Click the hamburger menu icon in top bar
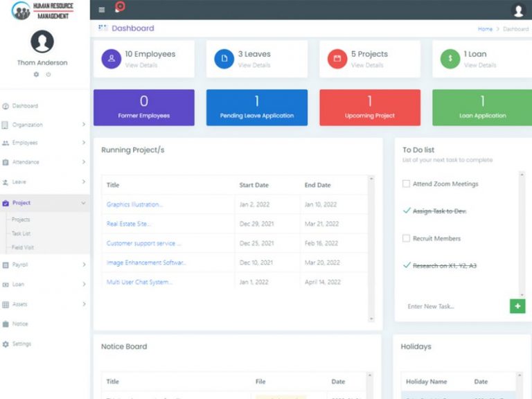Viewport: 532px width, 399px height. click(x=102, y=10)
